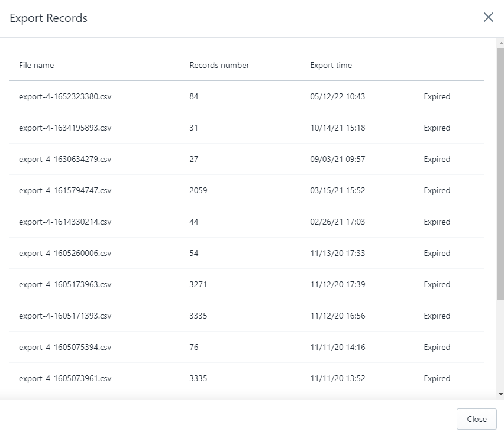Click the Records number column header
Viewport: 504px width, 435px height.
point(219,65)
